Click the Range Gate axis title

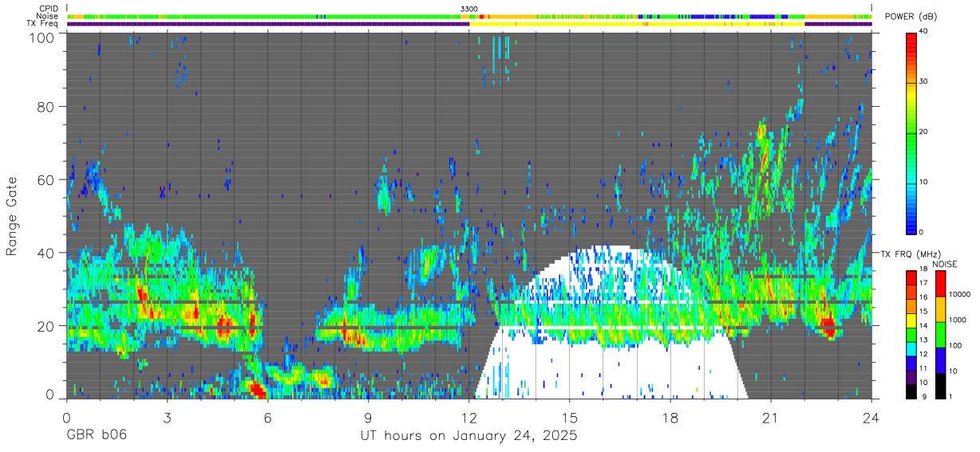(12, 216)
